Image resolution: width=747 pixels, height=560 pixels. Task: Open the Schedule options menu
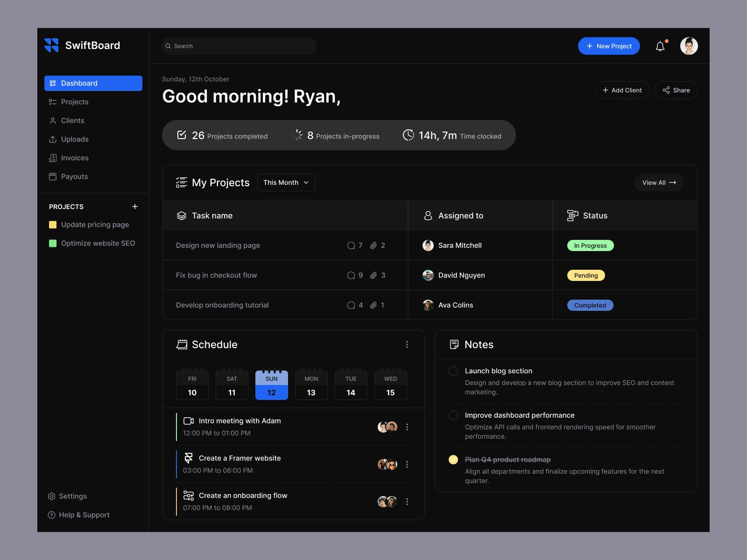click(x=407, y=344)
